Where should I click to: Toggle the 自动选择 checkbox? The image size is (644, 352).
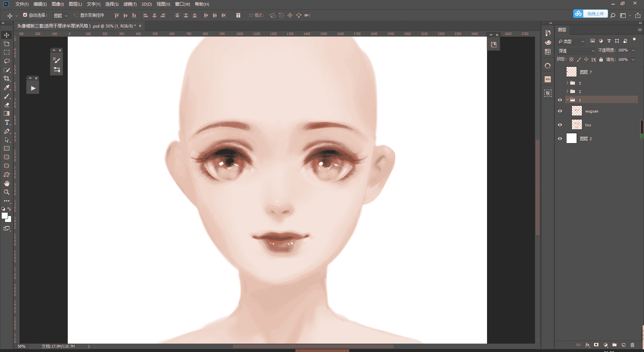click(x=25, y=15)
